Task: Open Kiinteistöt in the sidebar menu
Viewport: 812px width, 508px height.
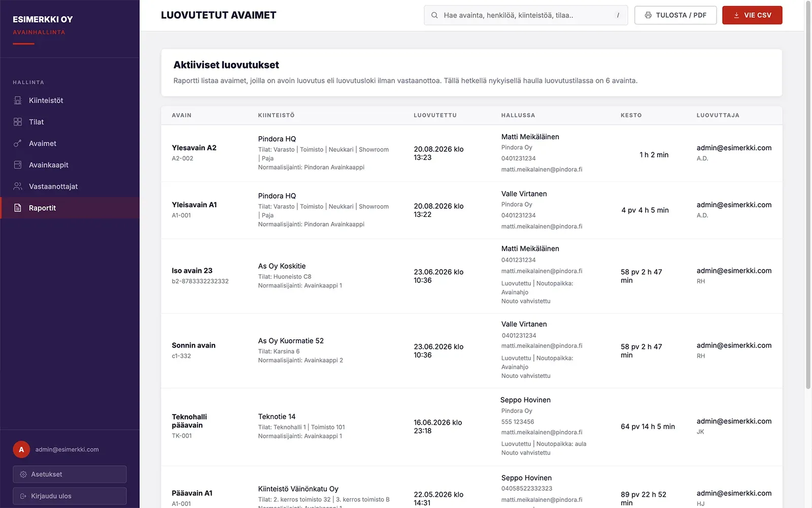Action: pyautogui.click(x=70, y=101)
